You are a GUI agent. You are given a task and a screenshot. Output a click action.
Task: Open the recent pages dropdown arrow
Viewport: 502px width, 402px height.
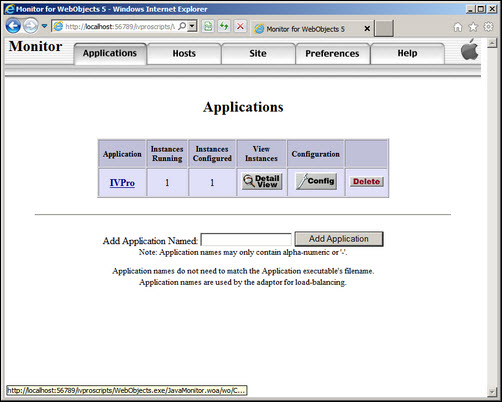tap(44, 26)
